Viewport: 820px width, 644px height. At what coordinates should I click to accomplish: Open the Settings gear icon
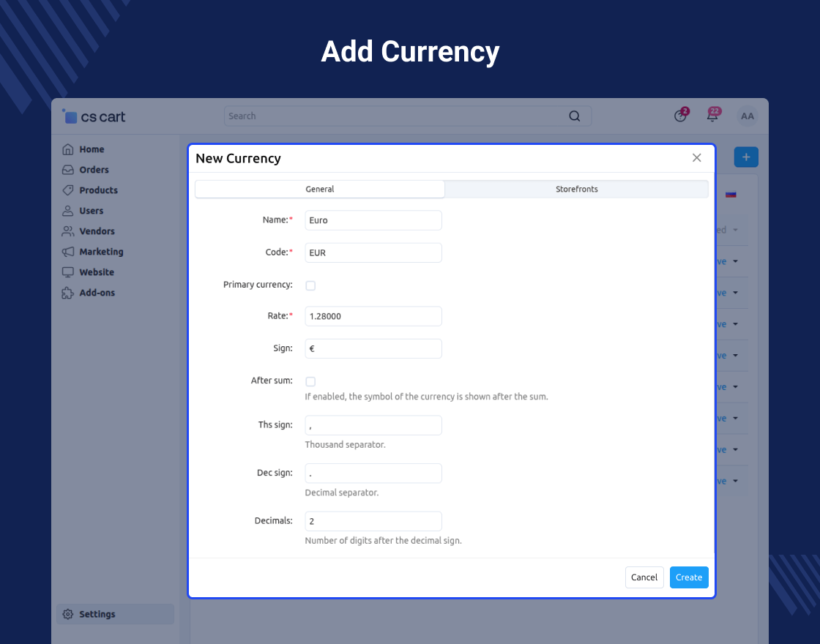(68, 614)
